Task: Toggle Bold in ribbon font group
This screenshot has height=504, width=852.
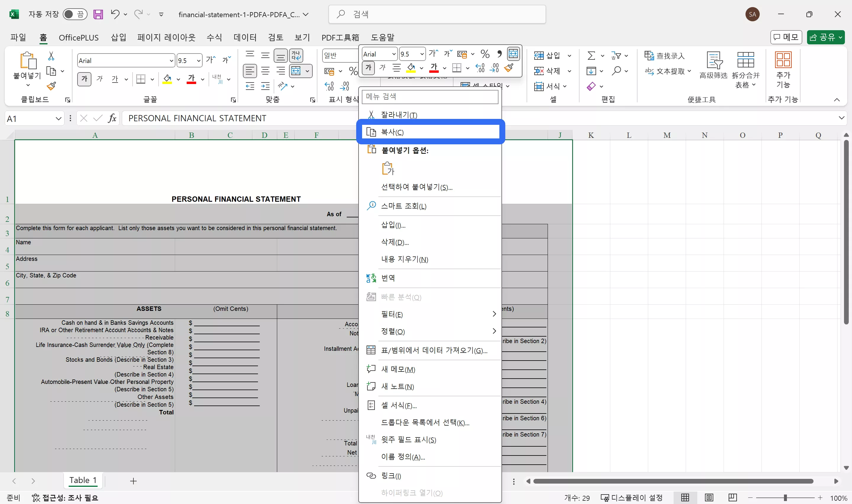Action: [x=84, y=79]
